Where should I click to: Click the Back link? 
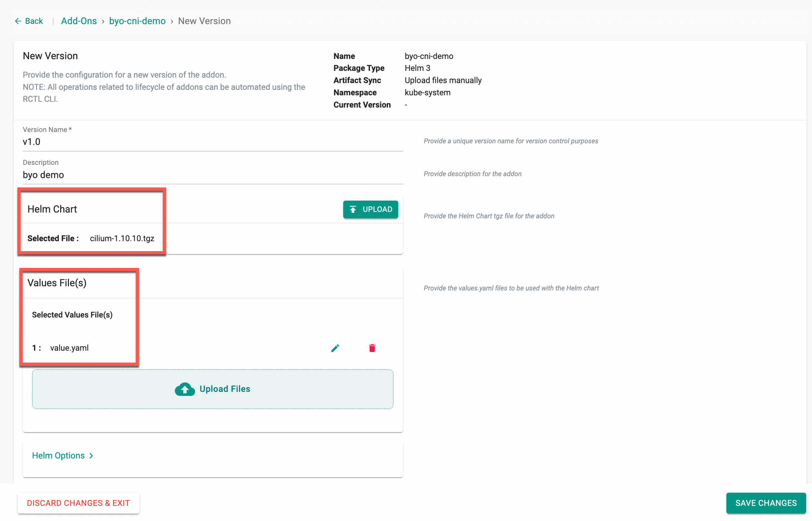(34, 21)
